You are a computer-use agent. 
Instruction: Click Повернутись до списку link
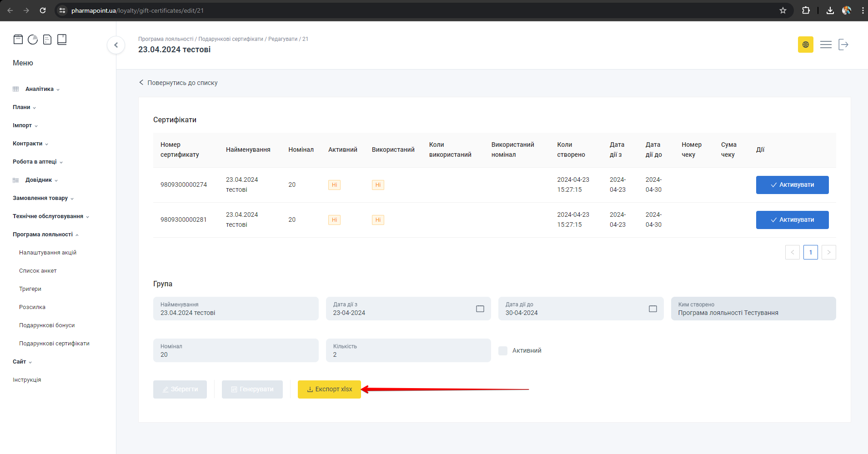tap(182, 82)
